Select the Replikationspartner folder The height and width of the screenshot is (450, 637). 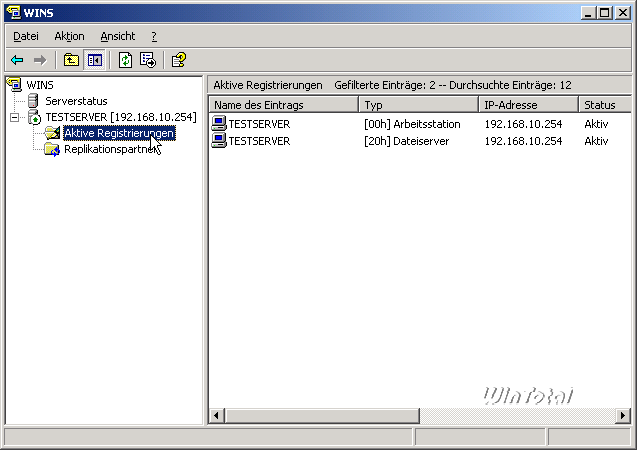104,149
